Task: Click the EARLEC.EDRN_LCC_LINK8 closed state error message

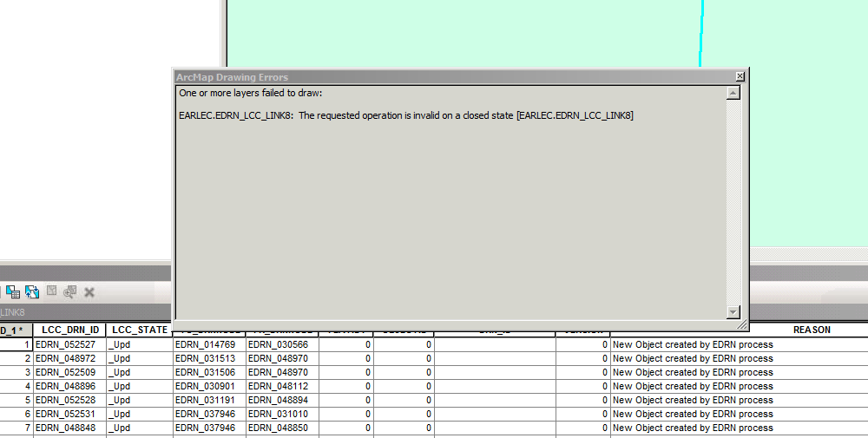Action: pos(405,115)
